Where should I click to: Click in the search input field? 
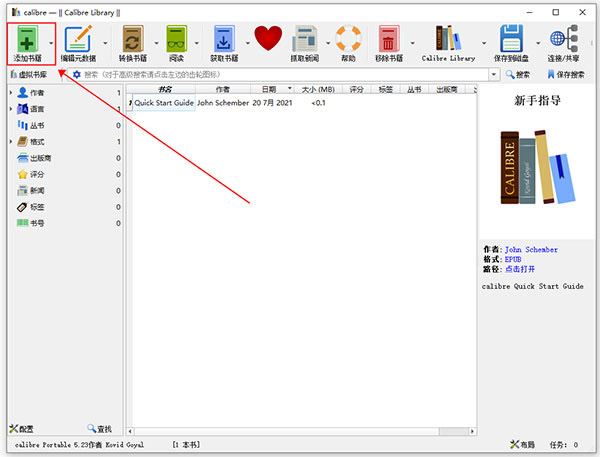[285, 74]
